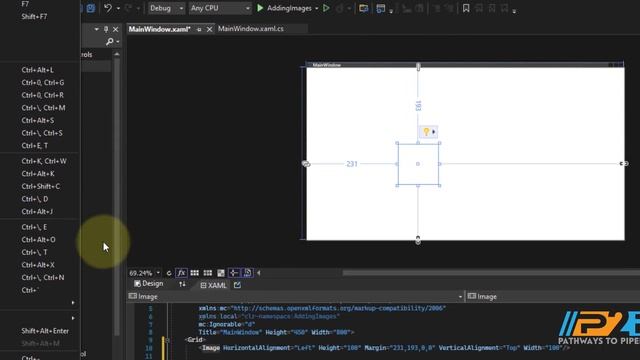Open the left Image element combo box
This screenshot has height=360, width=640.
click(x=296, y=296)
